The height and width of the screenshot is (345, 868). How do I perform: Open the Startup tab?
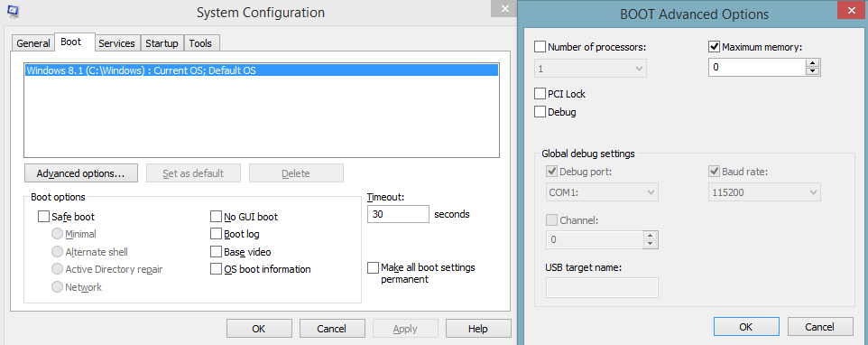point(162,43)
